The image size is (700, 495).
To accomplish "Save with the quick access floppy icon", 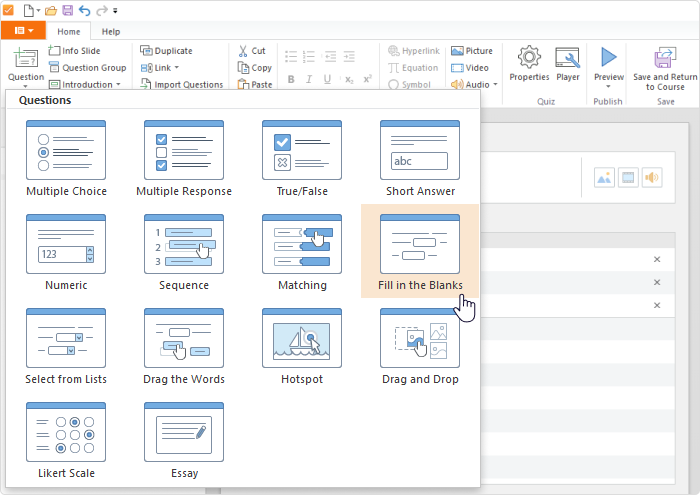I will point(67,10).
